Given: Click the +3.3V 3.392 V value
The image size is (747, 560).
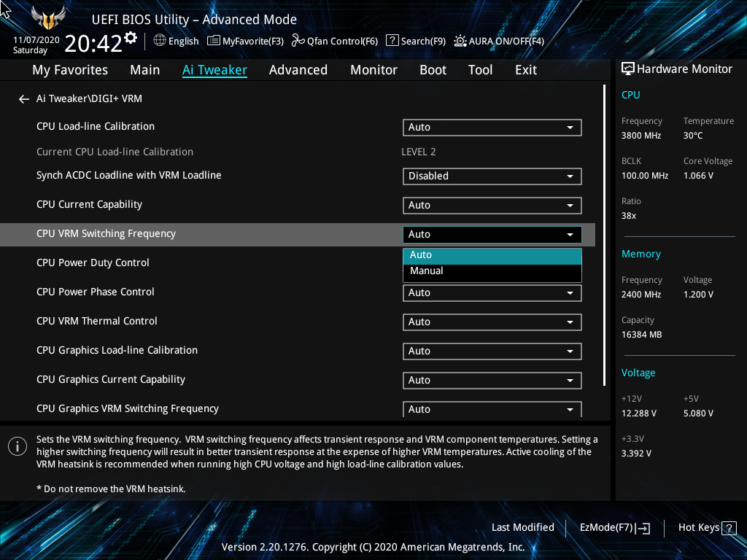Looking at the screenshot, I should coord(636,454).
